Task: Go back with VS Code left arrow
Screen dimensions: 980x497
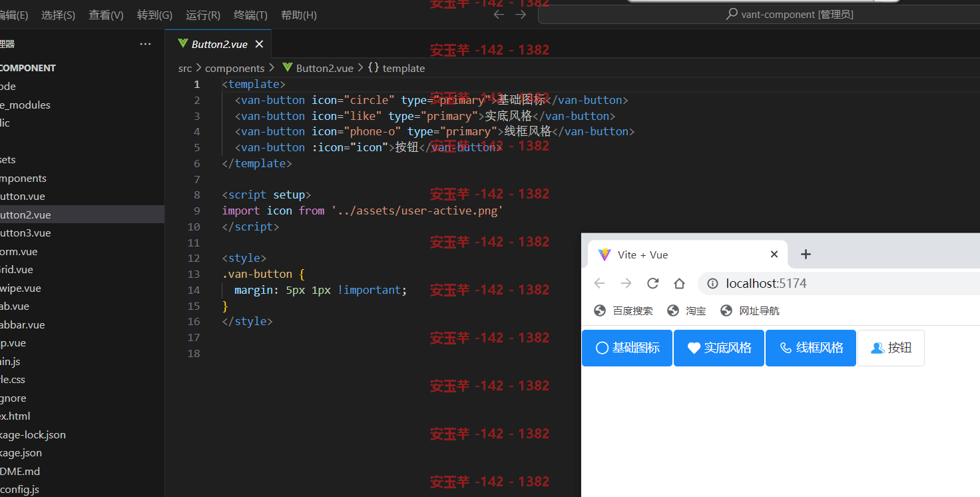Action: point(499,15)
